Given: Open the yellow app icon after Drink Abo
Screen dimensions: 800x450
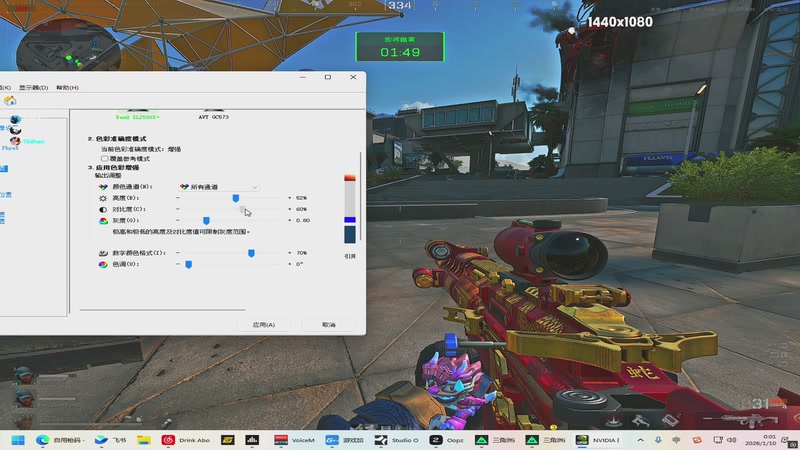Looking at the screenshot, I should click(x=228, y=440).
